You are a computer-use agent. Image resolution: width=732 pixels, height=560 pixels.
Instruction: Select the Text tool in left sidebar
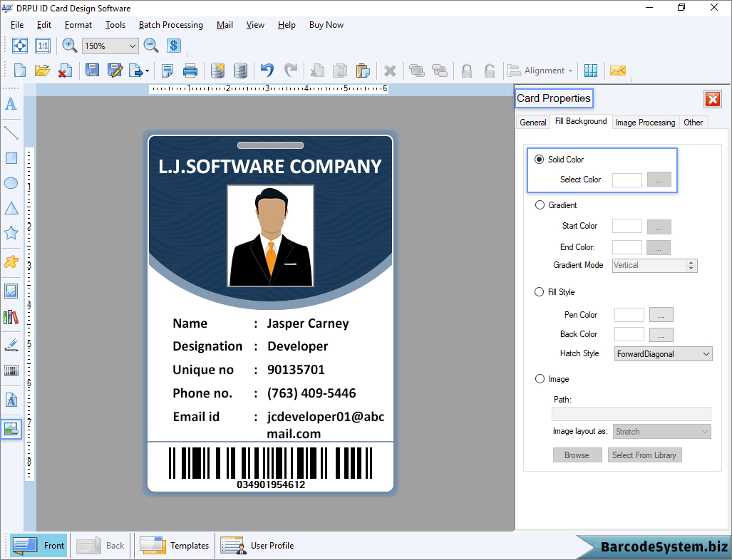pos(11,104)
